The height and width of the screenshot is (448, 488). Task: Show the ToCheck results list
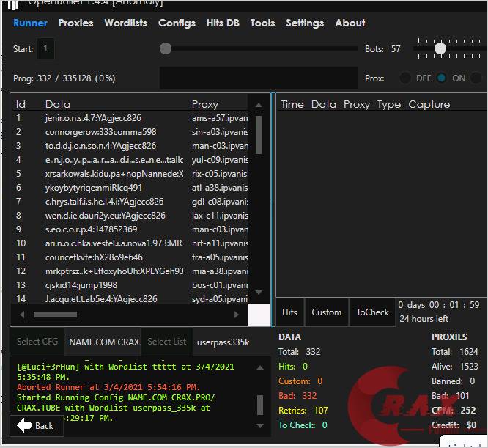(x=372, y=312)
